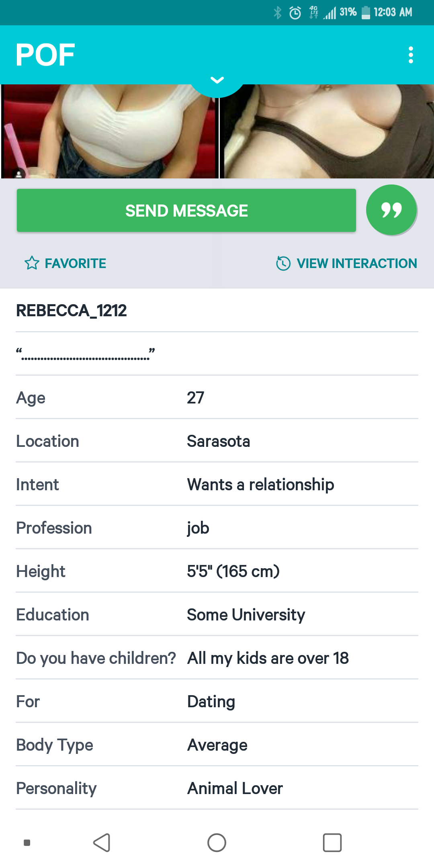
Task: Open the right profile photo
Action: click(327, 131)
